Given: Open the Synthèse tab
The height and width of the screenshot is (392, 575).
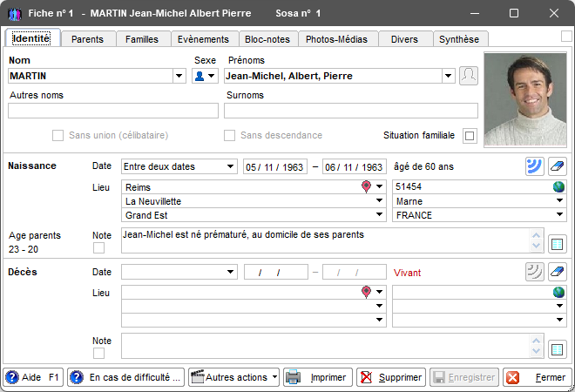Looking at the screenshot, I should 459,39.
